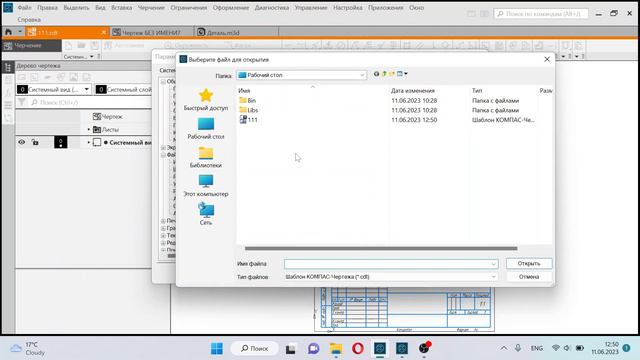640x360 pixels.
Task: Open the view menu in file dialog
Action: coord(402,74)
